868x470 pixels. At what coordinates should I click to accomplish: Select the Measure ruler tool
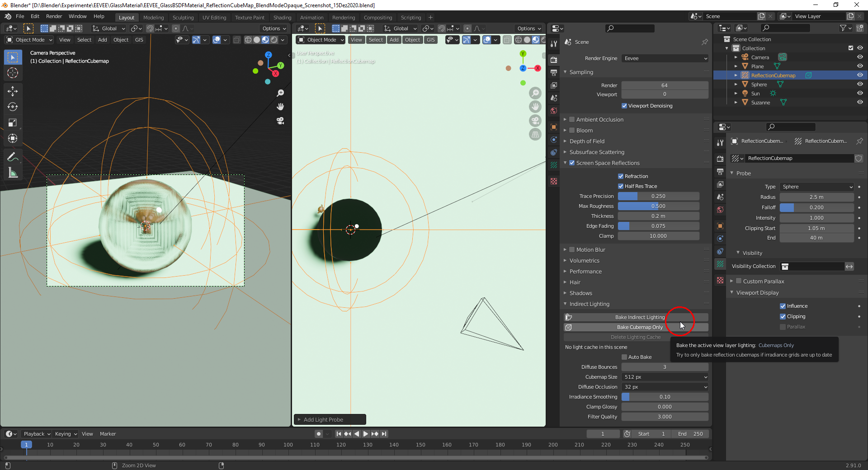coord(13,173)
